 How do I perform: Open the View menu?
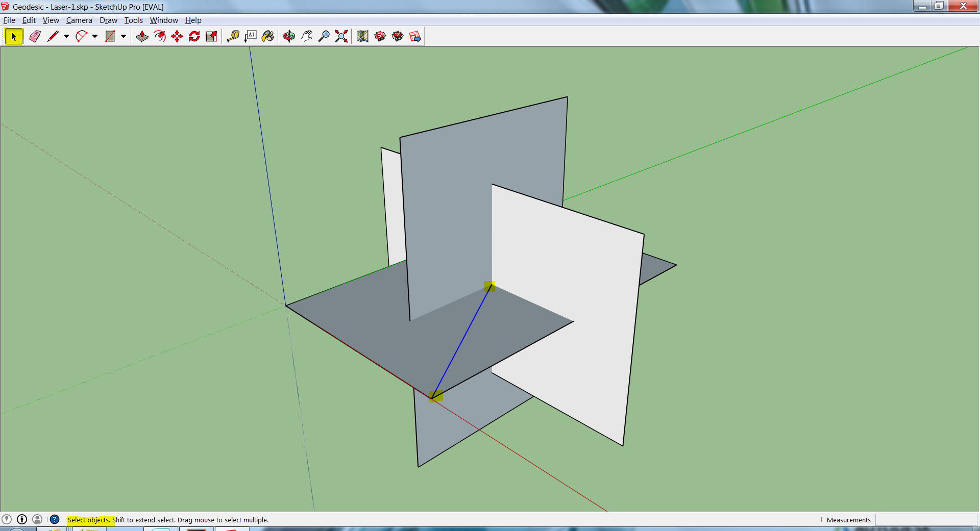click(51, 20)
